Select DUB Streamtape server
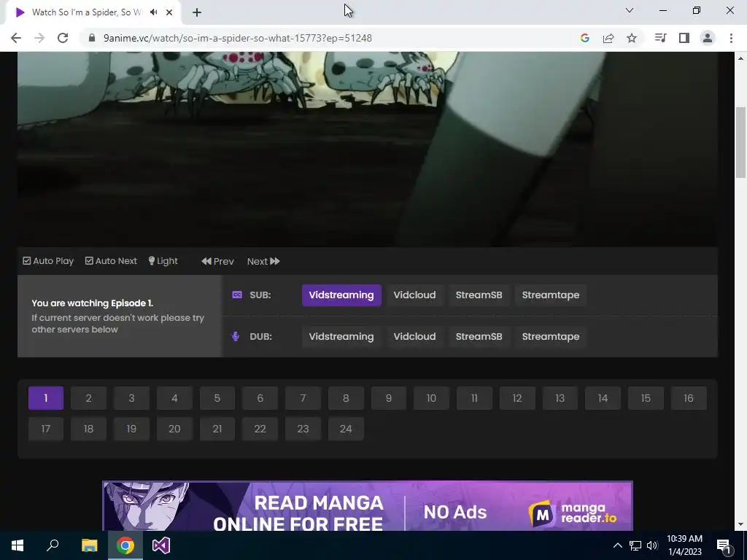The height and width of the screenshot is (560, 747). click(x=551, y=337)
